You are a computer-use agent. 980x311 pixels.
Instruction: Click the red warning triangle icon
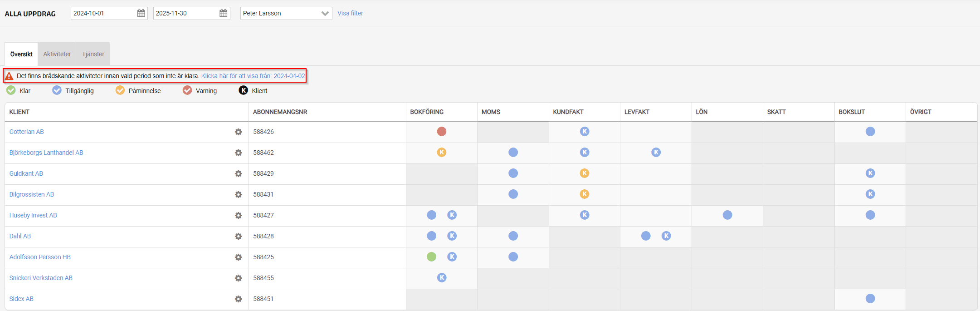9,76
